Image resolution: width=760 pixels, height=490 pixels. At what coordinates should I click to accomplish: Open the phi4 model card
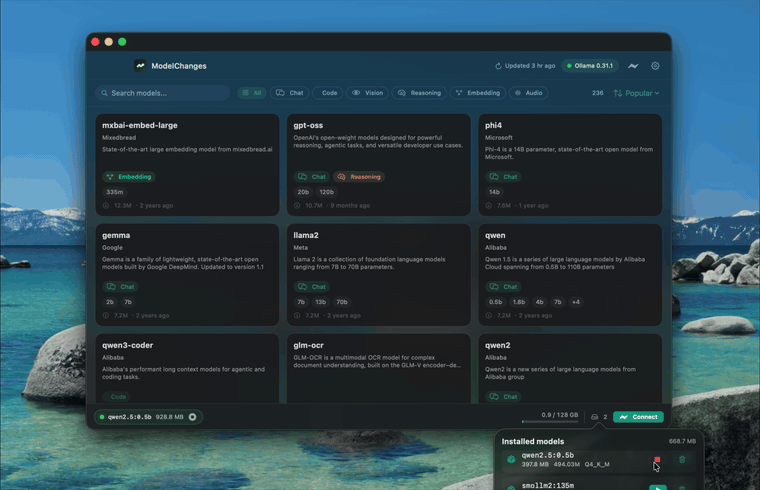tap(570, 165)
